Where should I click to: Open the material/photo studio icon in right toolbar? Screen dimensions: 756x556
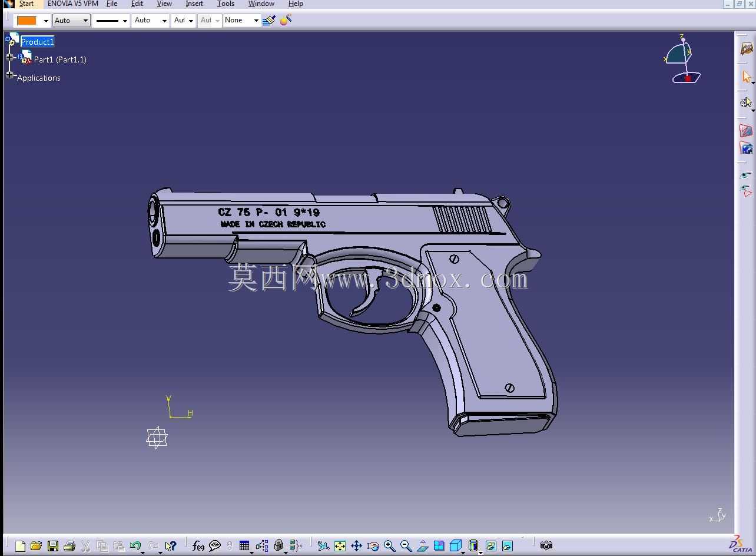tap(747, 49)
